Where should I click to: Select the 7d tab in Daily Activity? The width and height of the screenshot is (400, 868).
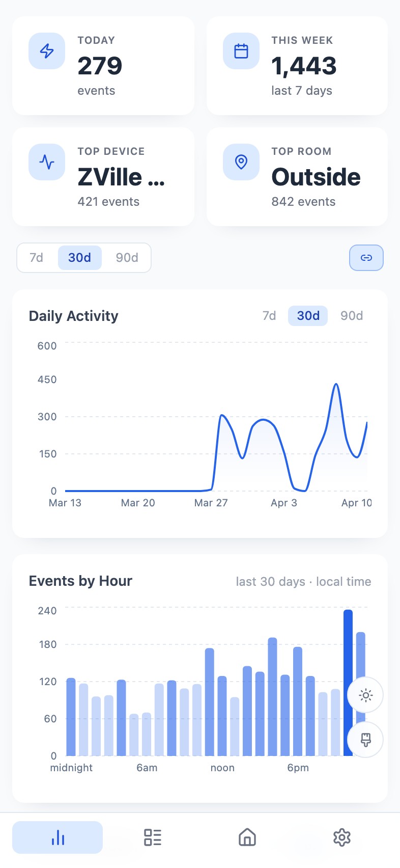point(270,316)
